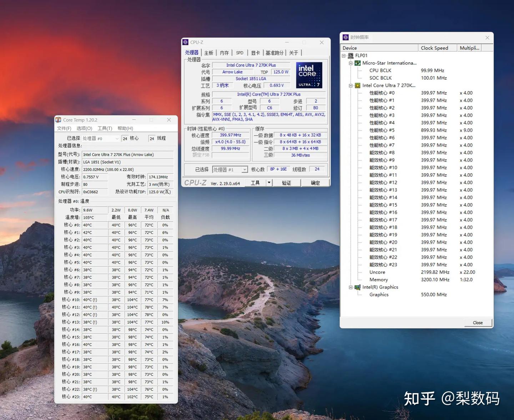Click the '1:32.0' Memory ratio value
514x420 pixels.
pyautogui.click(x=466, y=280)
